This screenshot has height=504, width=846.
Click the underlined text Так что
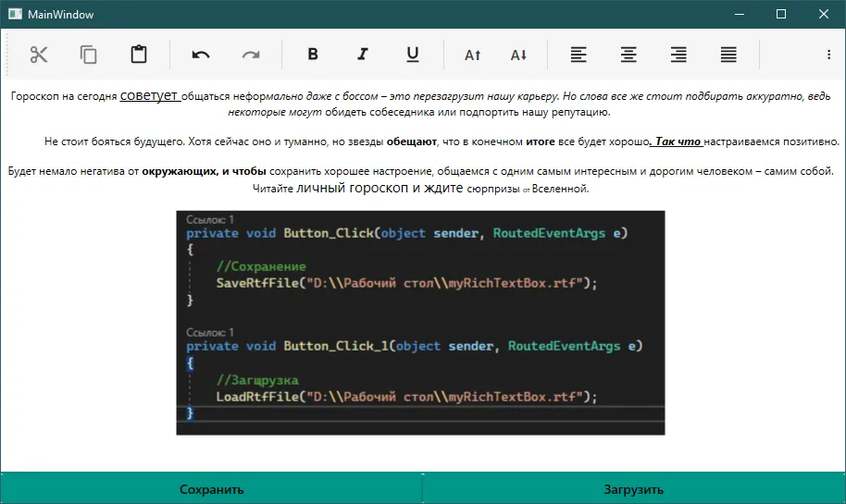(678, 141)
